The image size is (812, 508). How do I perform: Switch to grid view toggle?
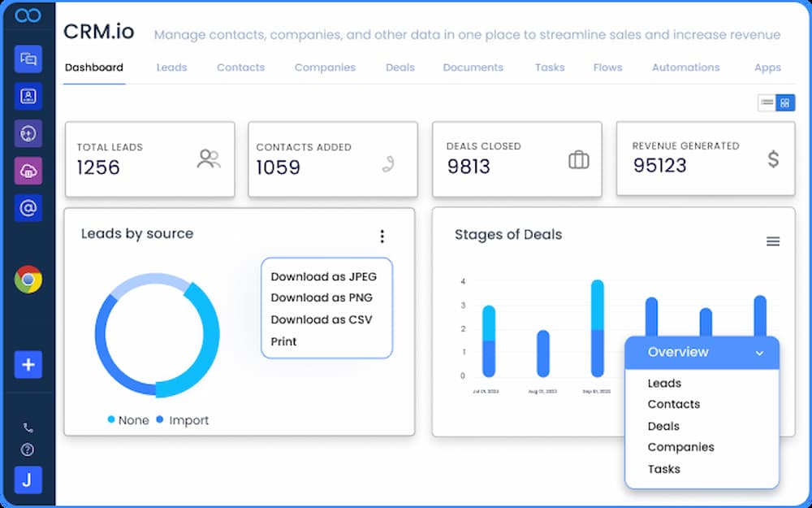pyautogui.click(x=785, y=102)
